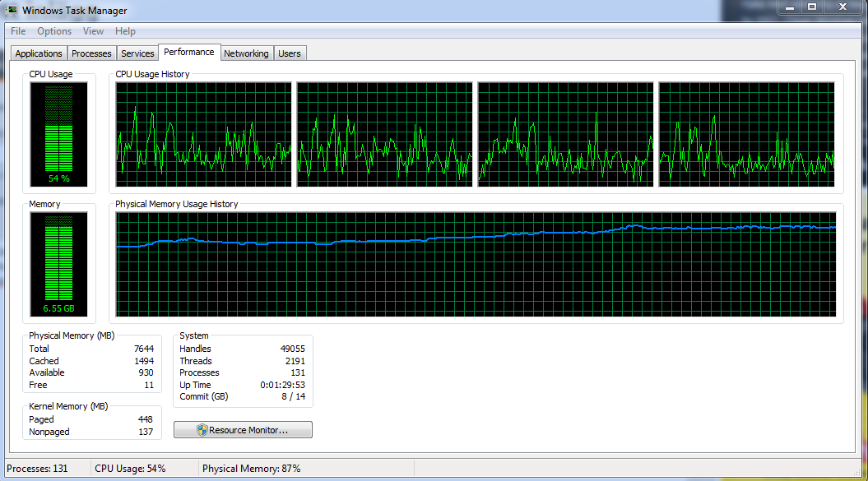This screenshot has width=868, height=481.
Task: Minimize the Task Manager window
Action: click(789, 7)
